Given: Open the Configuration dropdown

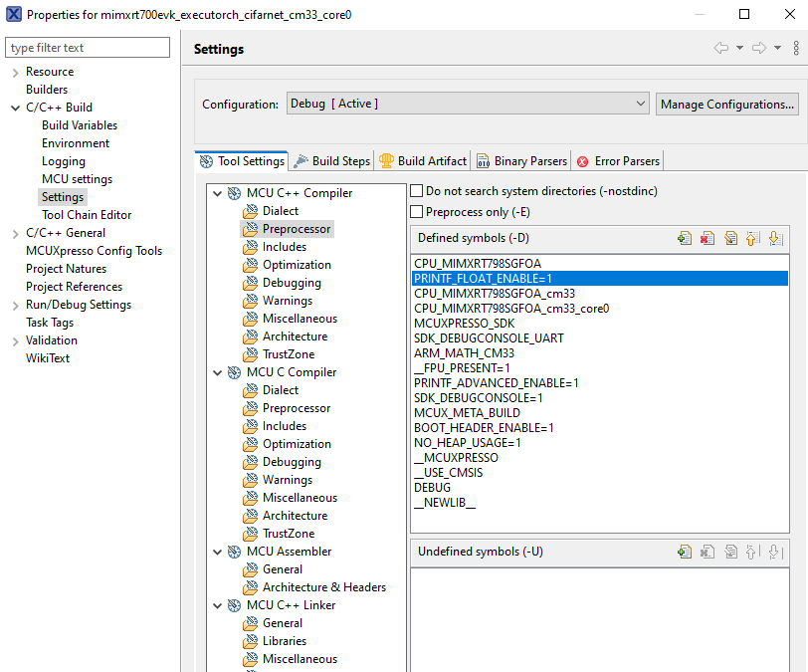Looking at the screenshot, I should click(468, 104).
